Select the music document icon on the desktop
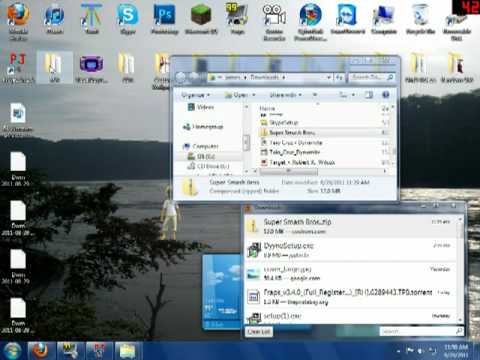The width and height of the screenshot is (480, 360). [x=18, y=118]
